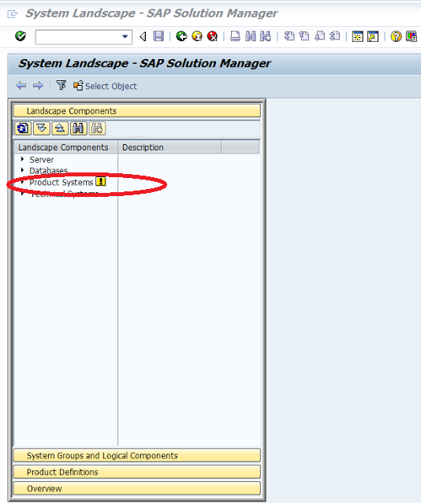This screenshot has width=421, height=504.
Task: Select the Server tree entry
Action: point(42,160)
